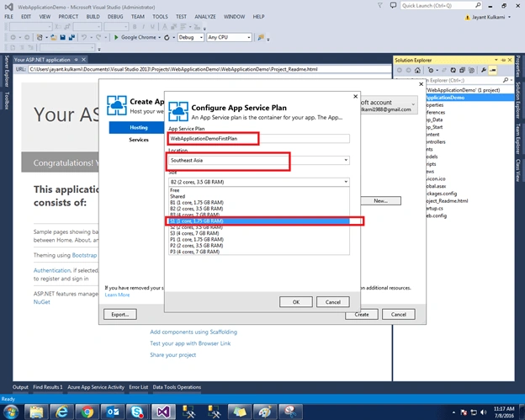Open the BUILD menu
This screenshot has height=420, width=525.
(93, 16)
